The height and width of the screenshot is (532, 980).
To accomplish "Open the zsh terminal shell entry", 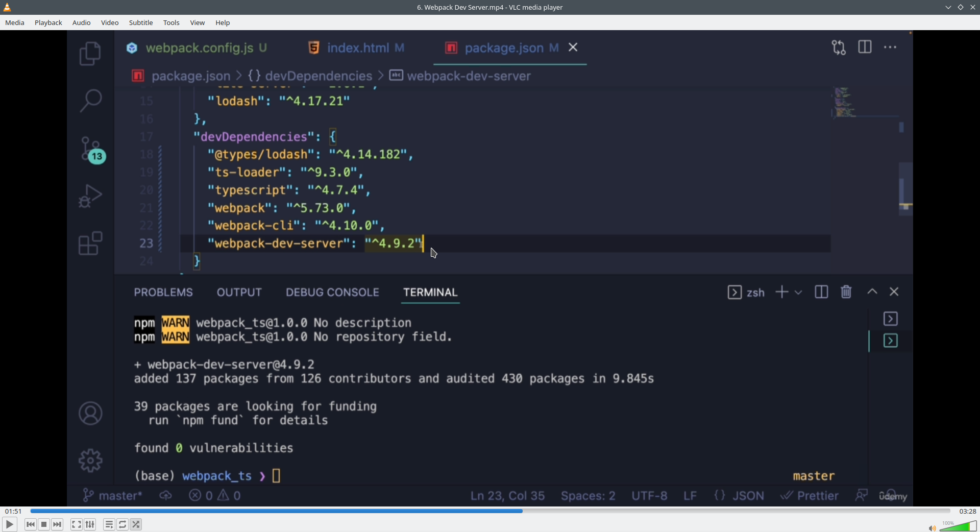I will [x=746, y=292].
